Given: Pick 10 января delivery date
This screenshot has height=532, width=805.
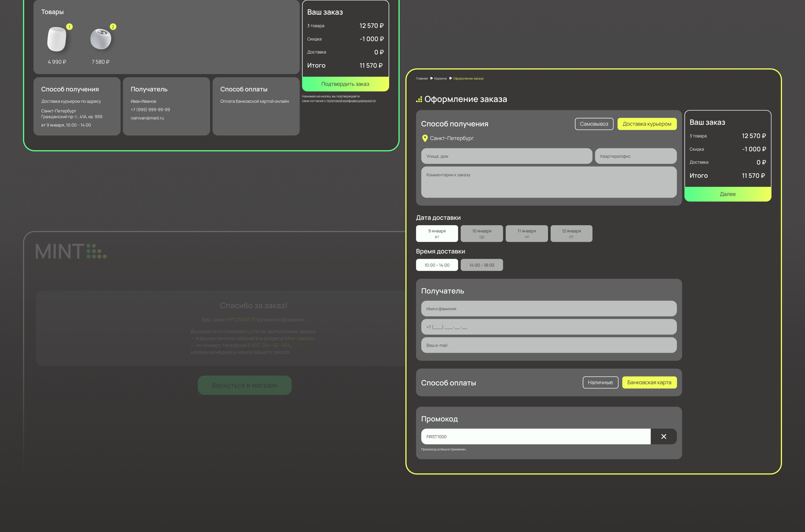Looking at the screenshot, I should (482, 234).
